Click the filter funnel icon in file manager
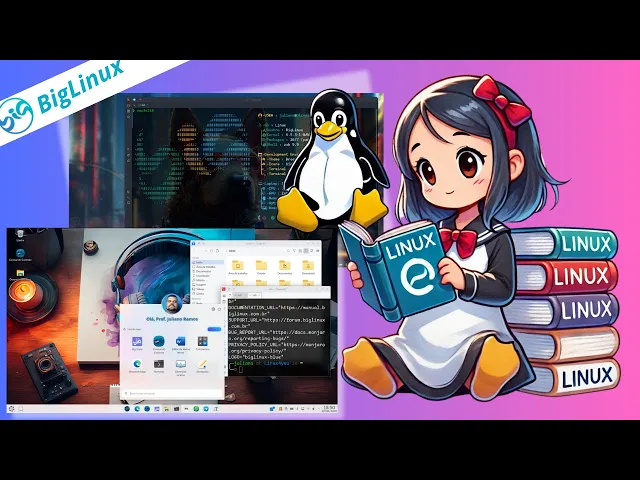 point(294,251)
